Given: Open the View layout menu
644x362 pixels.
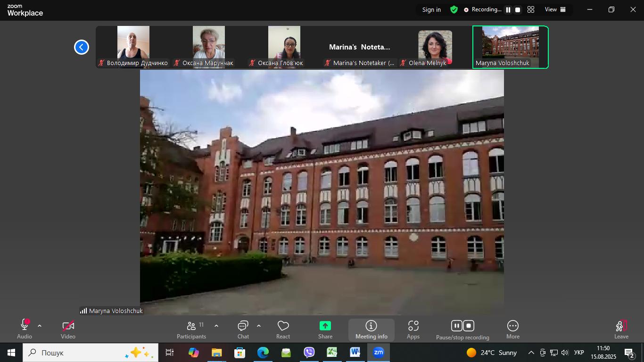Looking at the screenshot, I should point(555,9).
